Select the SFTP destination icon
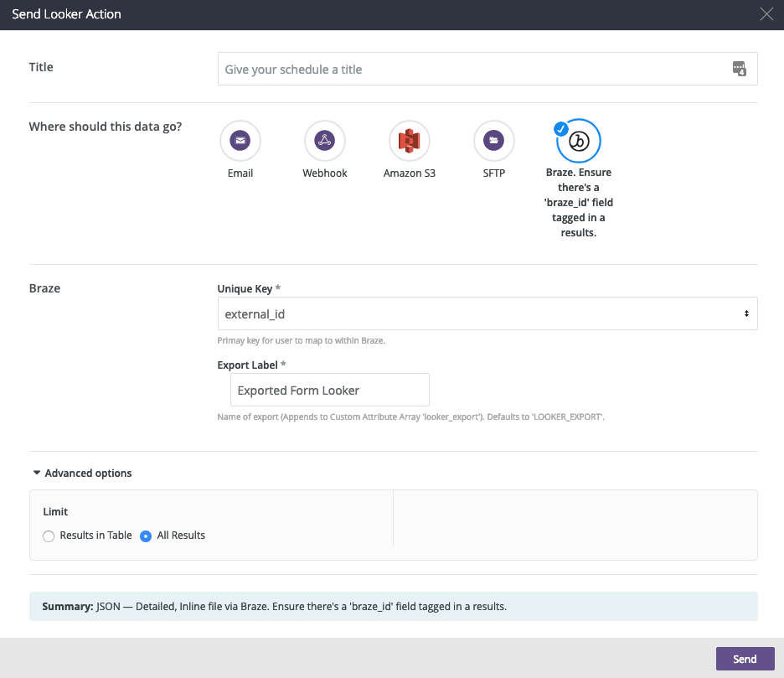Screen dimensions: 784x678 click(494, 141)
